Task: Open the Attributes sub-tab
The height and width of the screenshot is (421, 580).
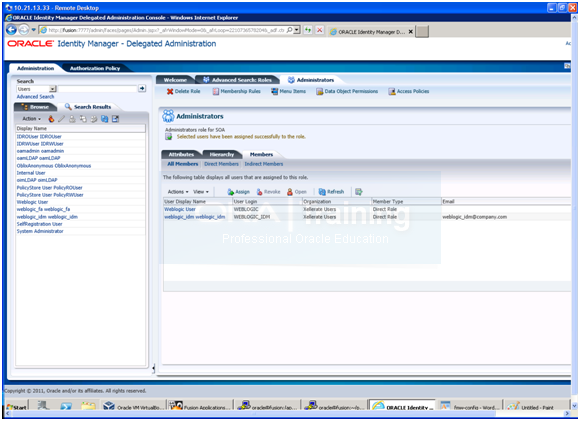Action: [x=181, y=155]
